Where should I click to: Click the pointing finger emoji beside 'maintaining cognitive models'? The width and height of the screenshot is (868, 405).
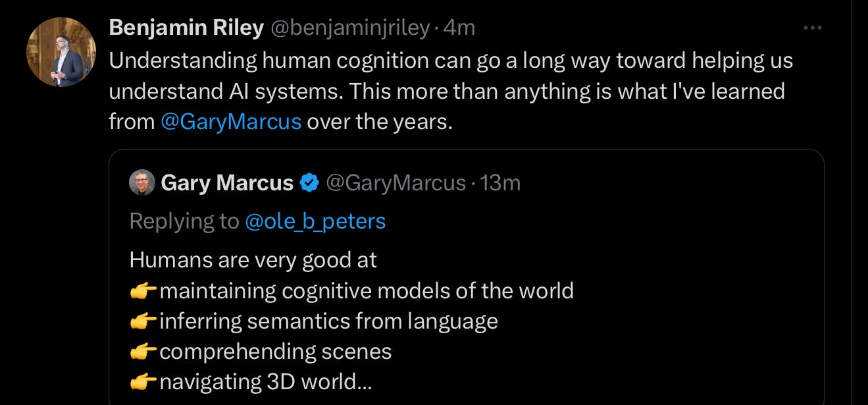(142, 290)
